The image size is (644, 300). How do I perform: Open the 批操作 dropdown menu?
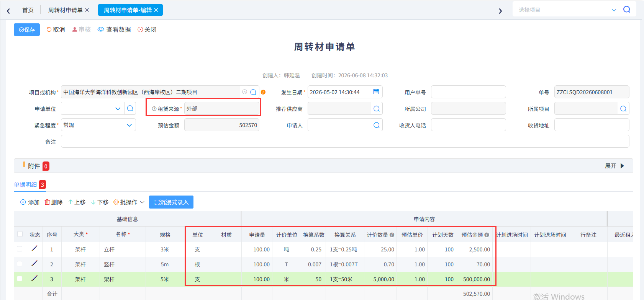[x=129, y=202]
